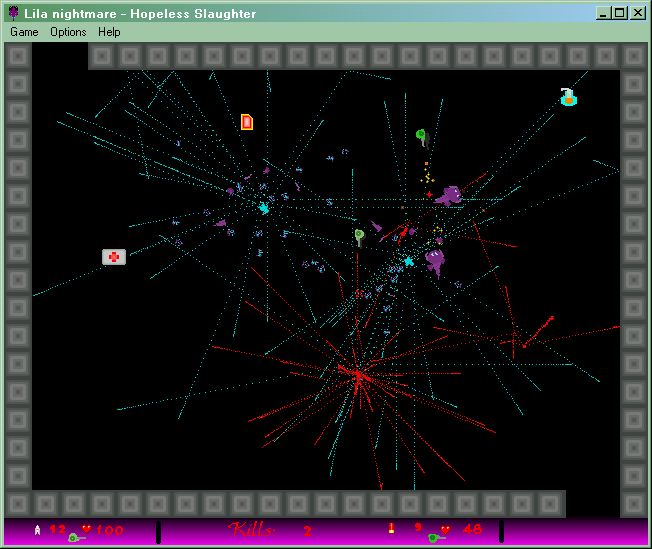Click the right cyan splatter burst center
The width and height of the screenshot is (652, 549).
pyautogui.click(x=408, y=261)
